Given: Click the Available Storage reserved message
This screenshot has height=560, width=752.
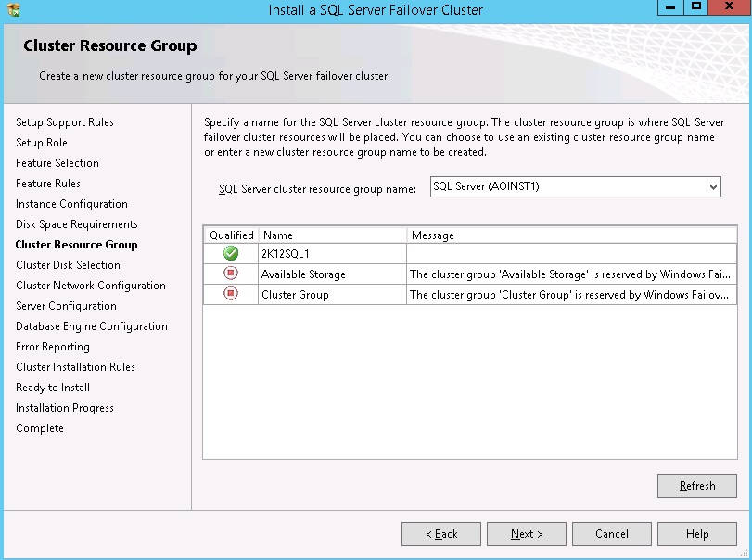Looking at the screenshot, I should (x=571, y=274).
